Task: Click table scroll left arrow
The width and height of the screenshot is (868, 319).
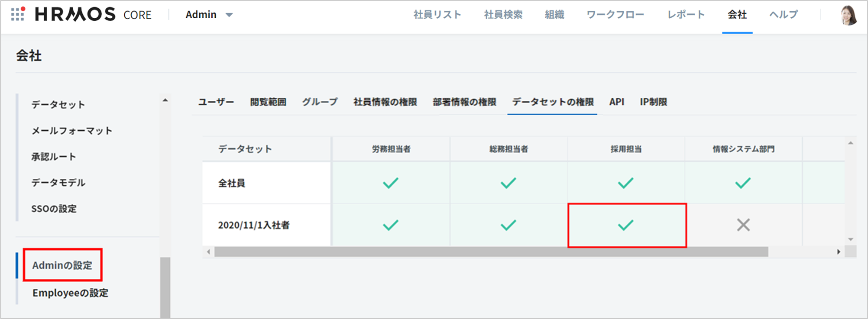Action: point(209,251)
